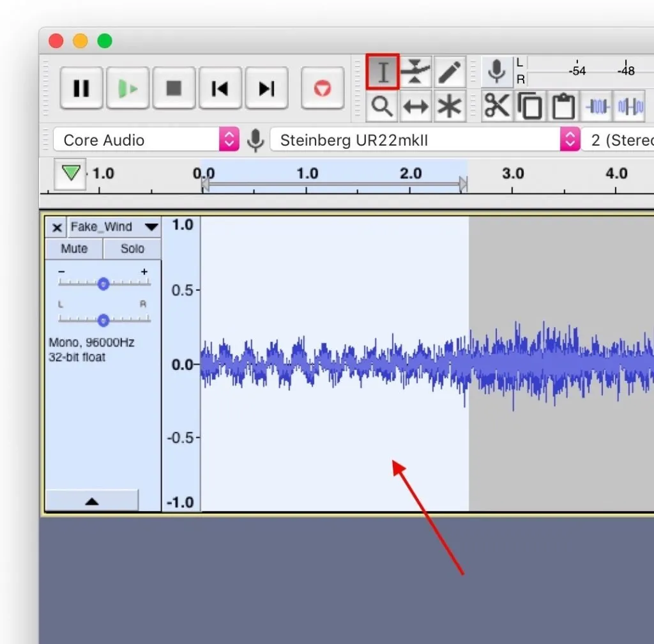654x644 pixels.
Task: Select the Multi-Tool
Action: (450, 106)
